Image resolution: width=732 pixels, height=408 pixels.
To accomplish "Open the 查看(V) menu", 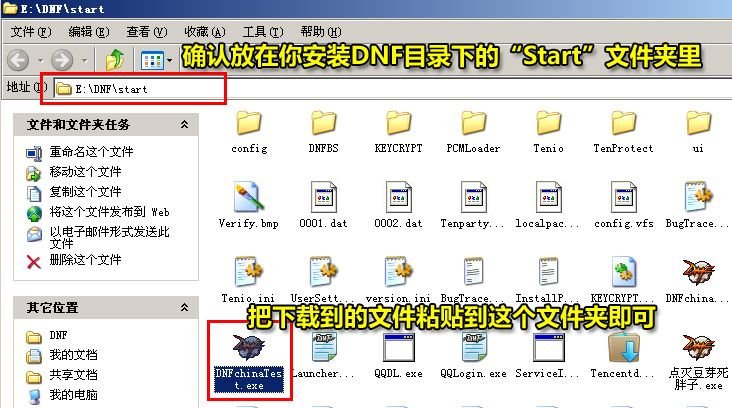I will point(147,32).
